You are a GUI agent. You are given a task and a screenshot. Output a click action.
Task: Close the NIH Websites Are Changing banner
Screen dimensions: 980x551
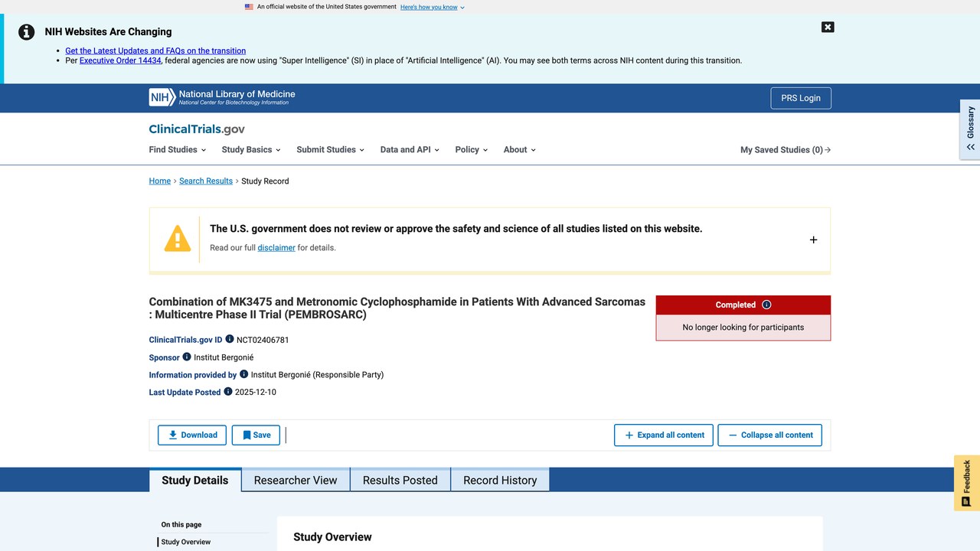click(828, 27)
